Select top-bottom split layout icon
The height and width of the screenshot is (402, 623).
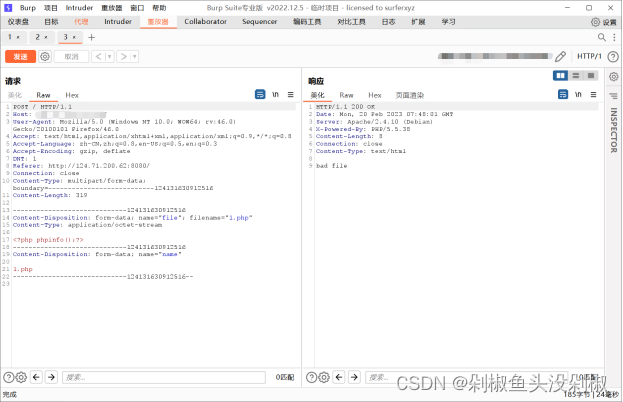pyautogui.click(x=576, y=75)
